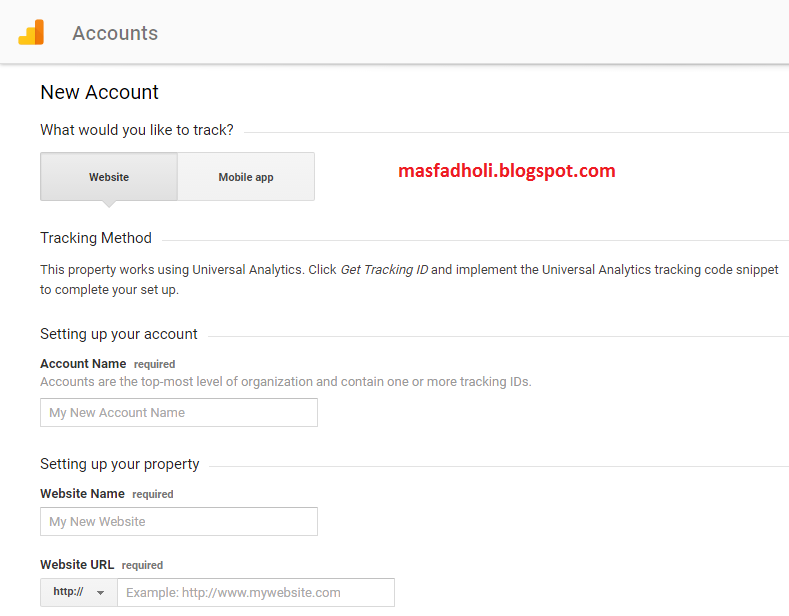Click the protocol dropdown arrow caret
This screenshot has width=789, height=616.
[100, 593]
